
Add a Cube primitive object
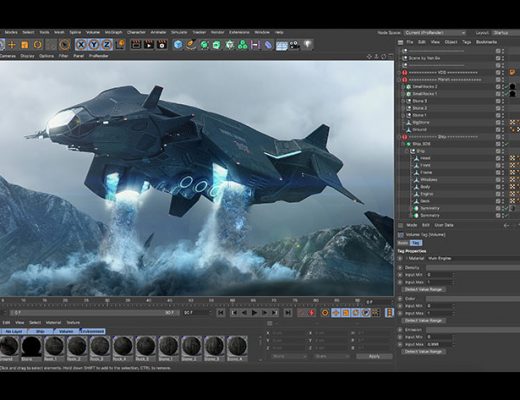pyautogui.click(x=178, y=44)
